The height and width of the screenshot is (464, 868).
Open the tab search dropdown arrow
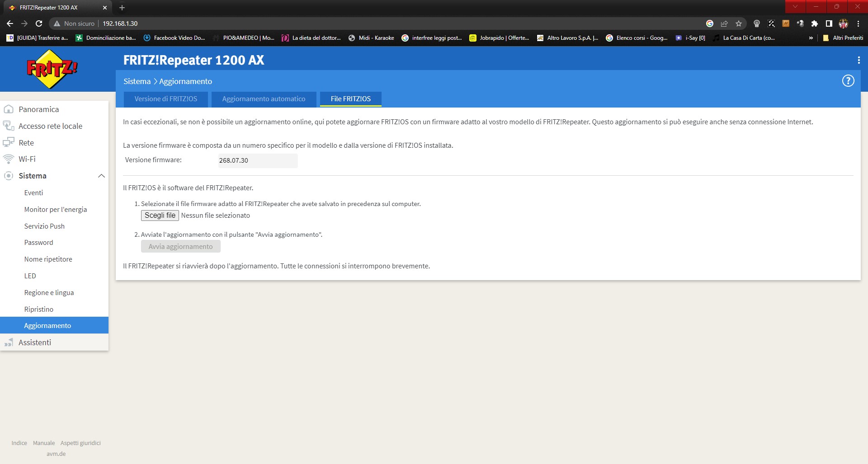[x=795, y=6]
